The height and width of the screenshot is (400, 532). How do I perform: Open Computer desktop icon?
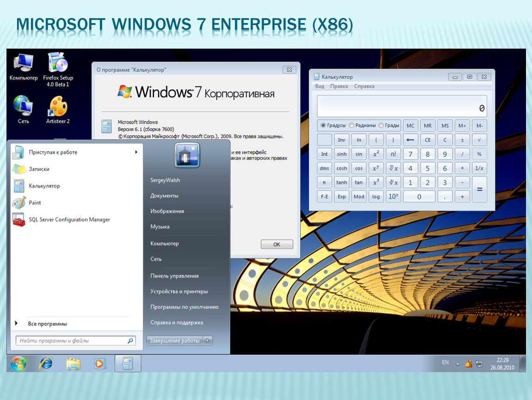coord(23,67)
